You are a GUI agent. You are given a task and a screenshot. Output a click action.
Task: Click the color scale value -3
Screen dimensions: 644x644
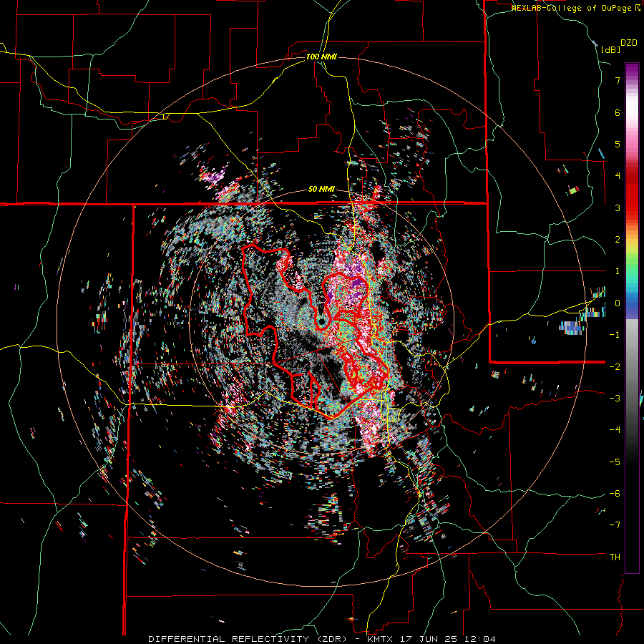[615, 399]
